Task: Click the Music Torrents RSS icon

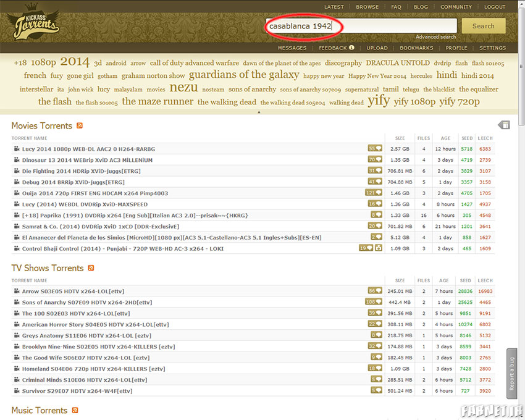Action: pyautogui.click(x=75, y=411)
